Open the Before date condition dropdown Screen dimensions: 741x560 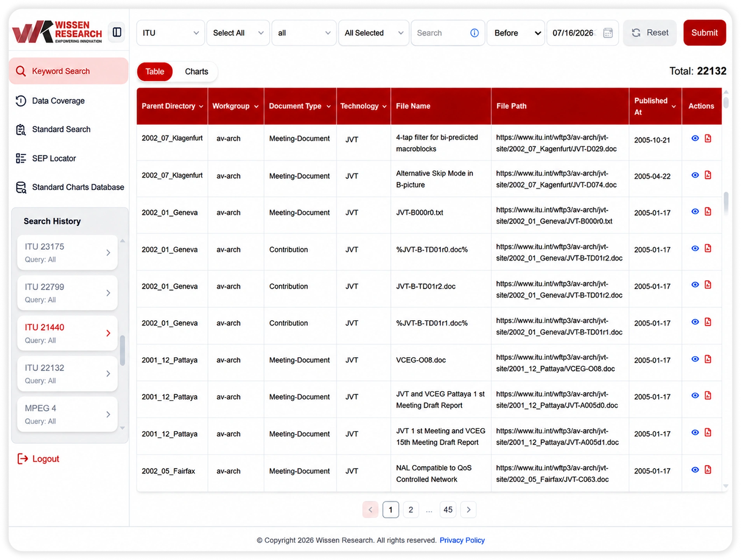point(516,33)
